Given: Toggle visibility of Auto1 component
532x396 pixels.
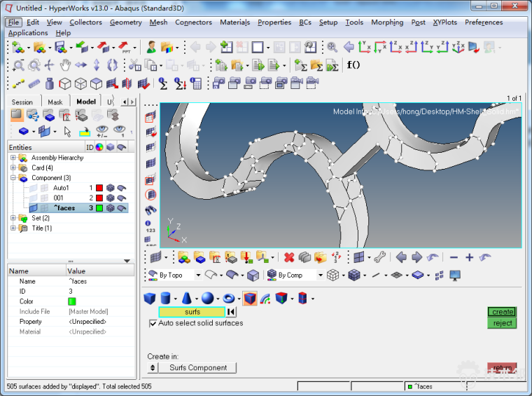Looking at the screenshot, I should 34,188.
